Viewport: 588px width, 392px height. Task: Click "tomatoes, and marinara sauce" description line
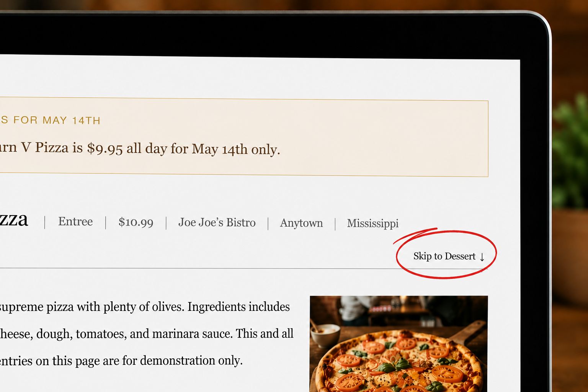[x=154, y=334]
